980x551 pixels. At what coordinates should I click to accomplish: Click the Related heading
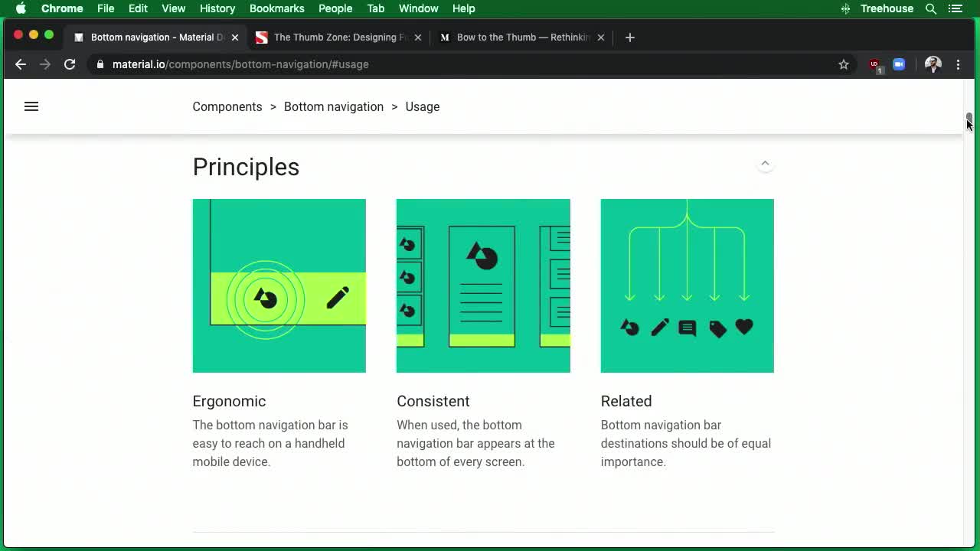point(626,401)
